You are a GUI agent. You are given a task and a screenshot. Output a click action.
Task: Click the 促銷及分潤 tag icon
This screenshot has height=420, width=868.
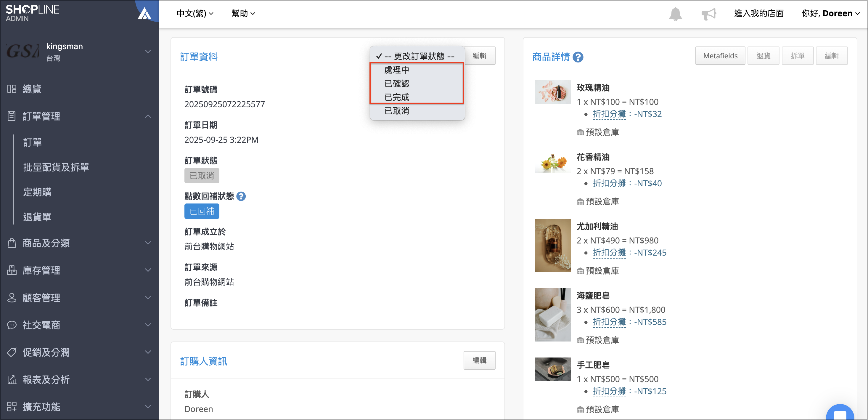[x=12, y=352]
